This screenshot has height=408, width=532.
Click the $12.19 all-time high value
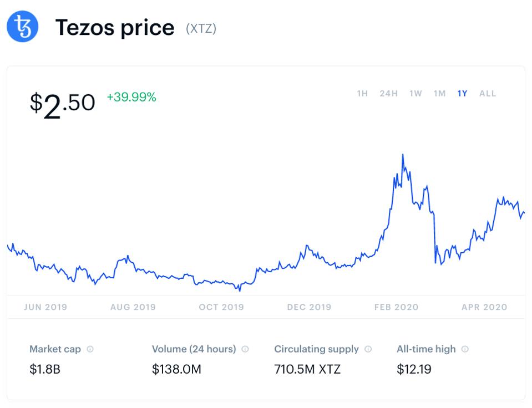[x=414, y=369]
